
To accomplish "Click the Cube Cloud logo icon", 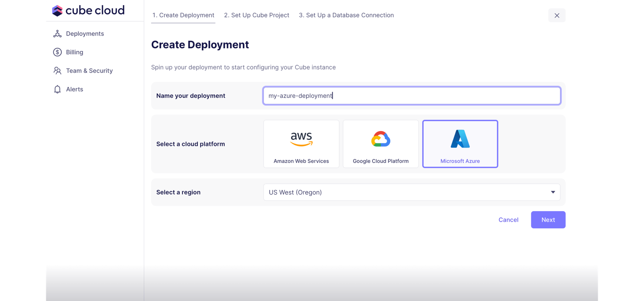I will (57, 11).
